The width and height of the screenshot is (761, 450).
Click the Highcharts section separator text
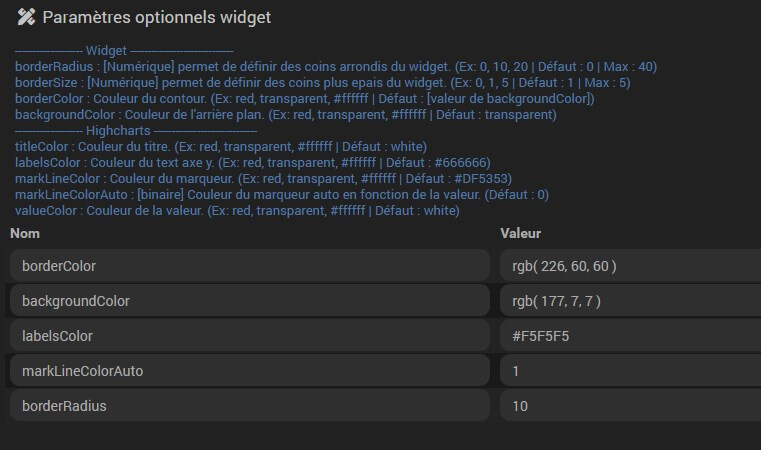pos(136,131)
